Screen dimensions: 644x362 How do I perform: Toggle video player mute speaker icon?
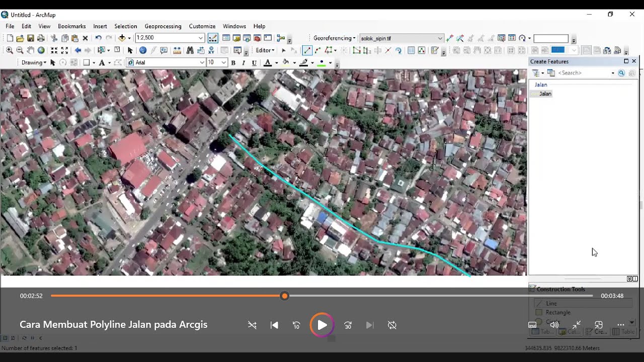tap(554, 325)
